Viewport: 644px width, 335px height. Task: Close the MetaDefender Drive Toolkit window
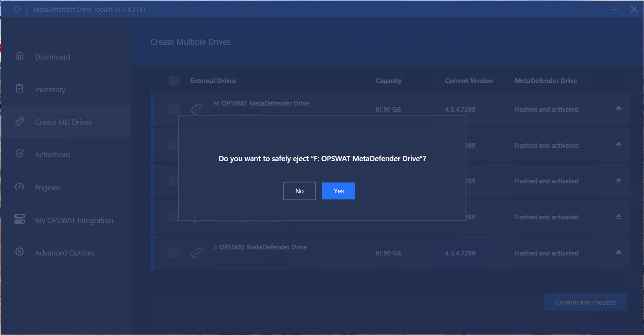(x=634, y=9)
